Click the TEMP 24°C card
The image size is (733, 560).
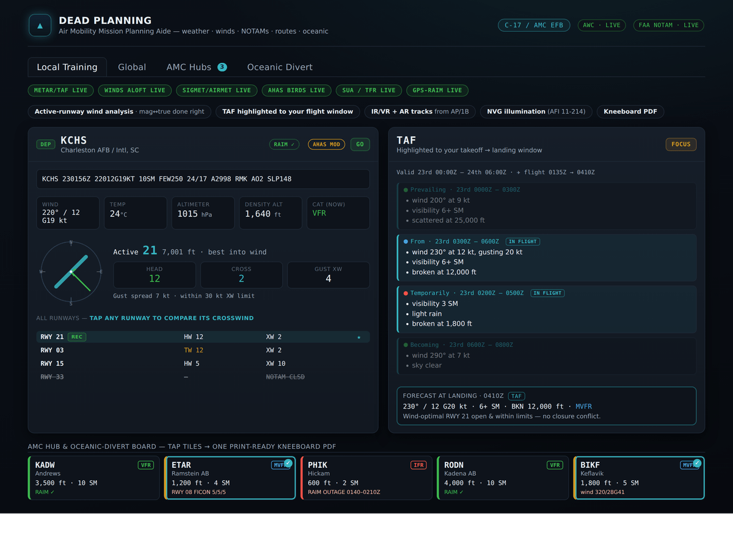tap(135, 213)
